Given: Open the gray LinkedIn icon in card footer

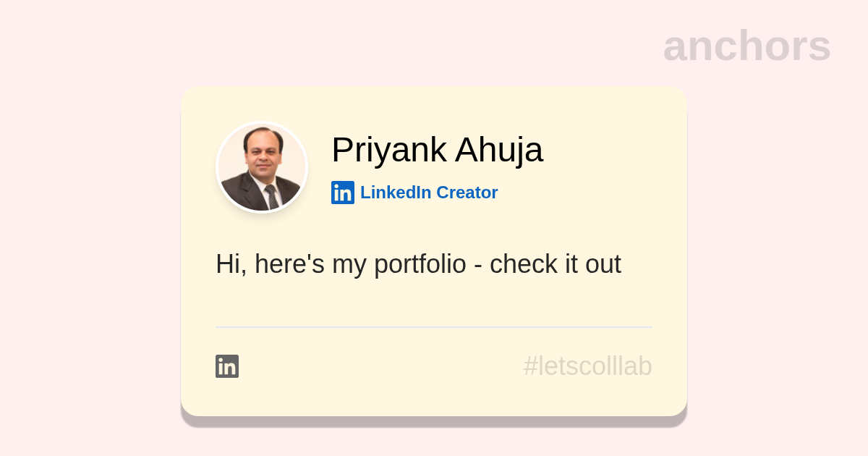Looking at the screenshot, I should point(227,366).
